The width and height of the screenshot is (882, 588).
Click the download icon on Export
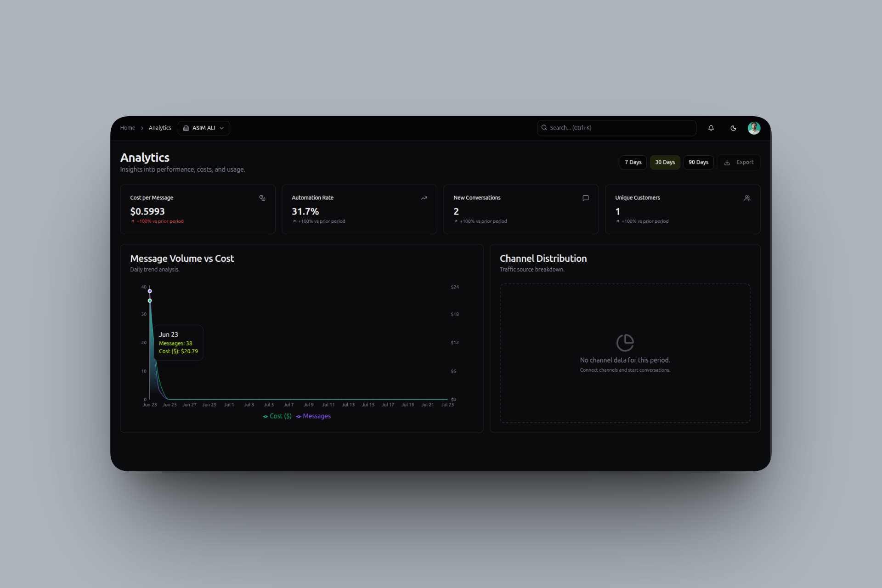click(727, 163)
